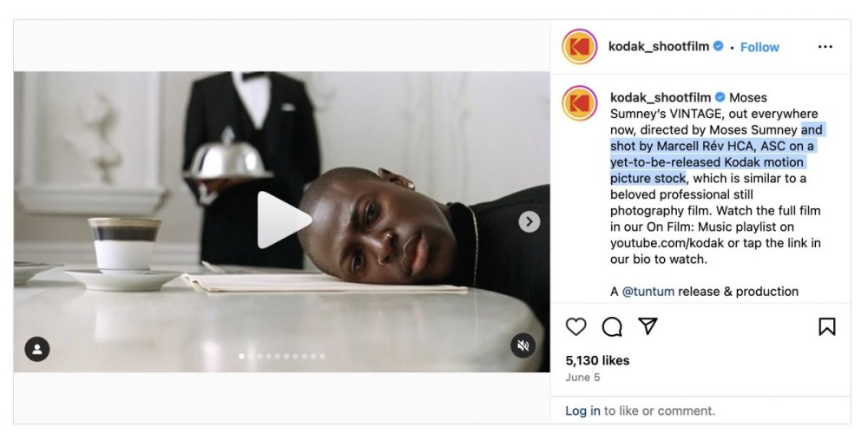
Task: Play the video with the center button
Action: pos(284,220)
